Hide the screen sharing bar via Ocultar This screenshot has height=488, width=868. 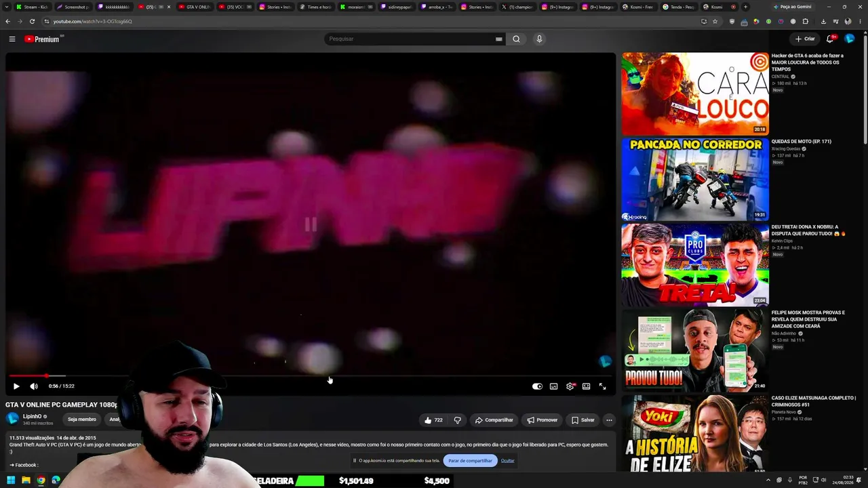pyautogui.click(x=507, y=461)
